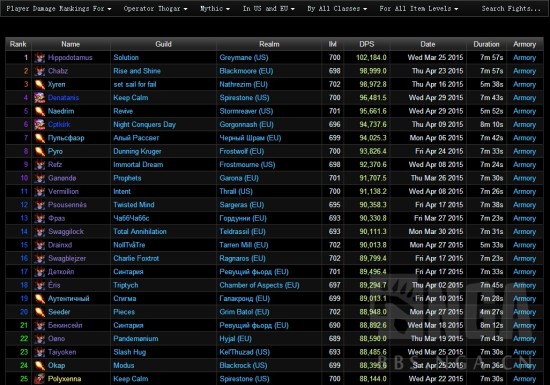The image size is (550, 385).
Task: Click the Search Fights field
Action: 511,8
